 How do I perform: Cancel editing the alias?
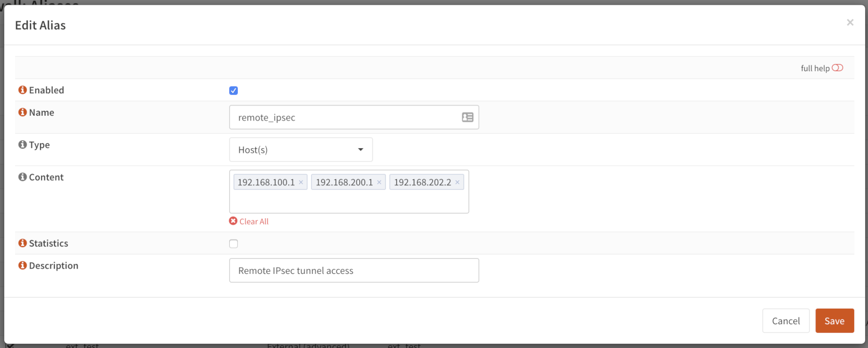pos(786,321)
